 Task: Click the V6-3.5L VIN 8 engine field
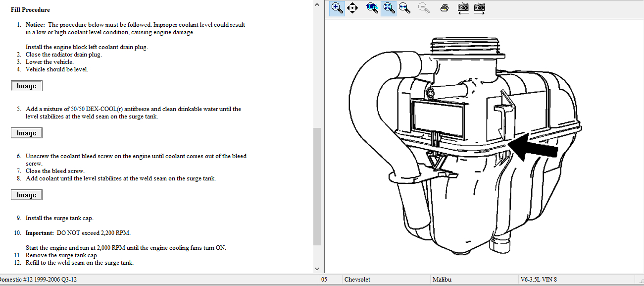[x=538, y=280]
